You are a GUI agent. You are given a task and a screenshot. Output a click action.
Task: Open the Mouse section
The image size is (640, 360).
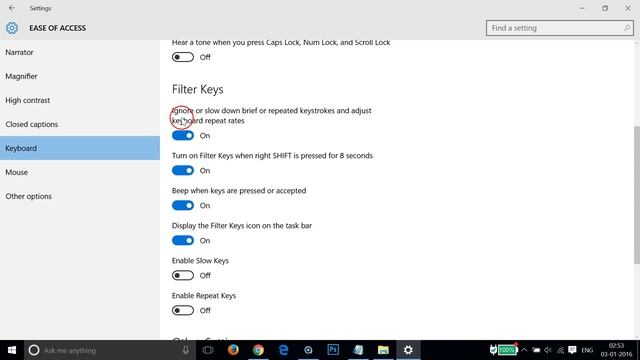pyautogui.click(x=80, y=172)
